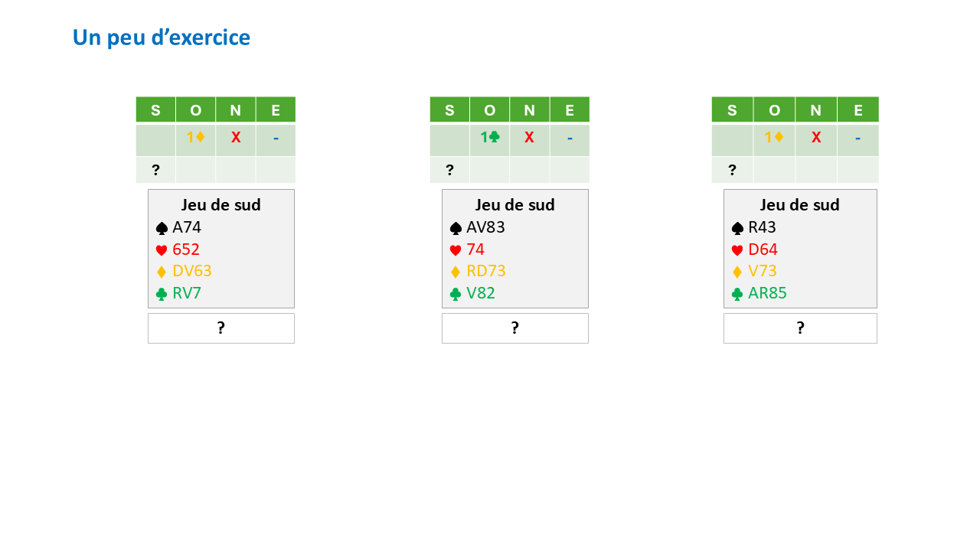The height and width of the screenshot is (551, 980).
Task: Click the heart symbol next to 652
Action: [162, 250]
